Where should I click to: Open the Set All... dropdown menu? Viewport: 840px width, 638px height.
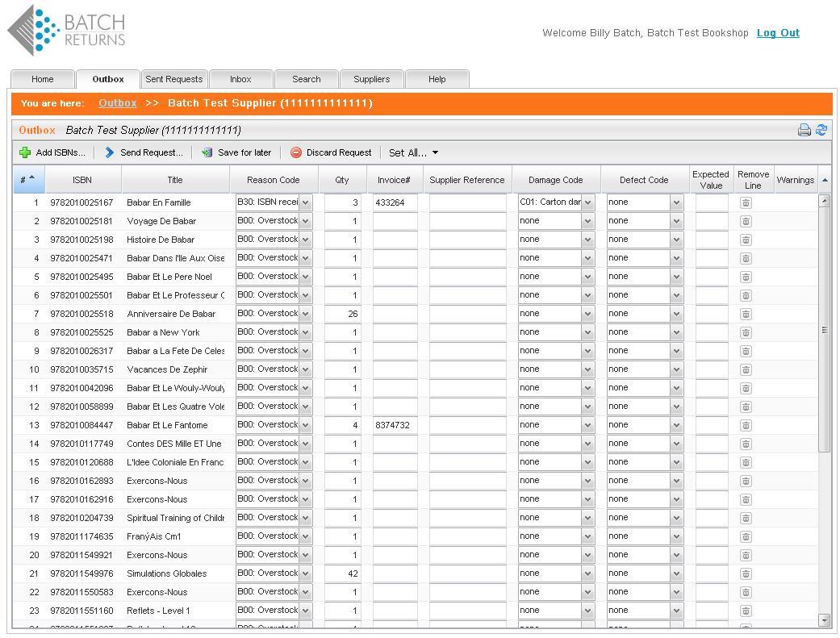[x=414, y=152]
